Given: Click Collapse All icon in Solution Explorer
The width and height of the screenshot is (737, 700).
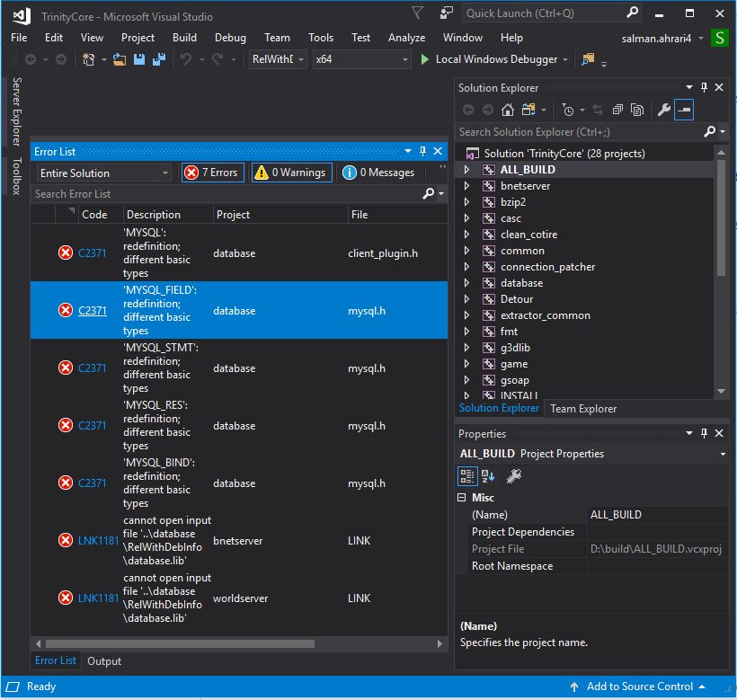Looking at the screenshot, I should 617,110.
